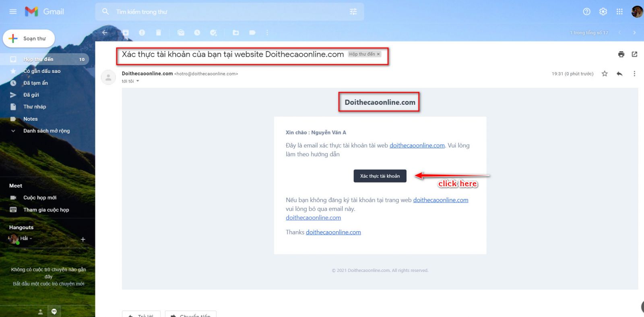This screenshot has width=644, height=317.
Task: Switch to Hangouts contacts person tab
Action: coord(40,312)
